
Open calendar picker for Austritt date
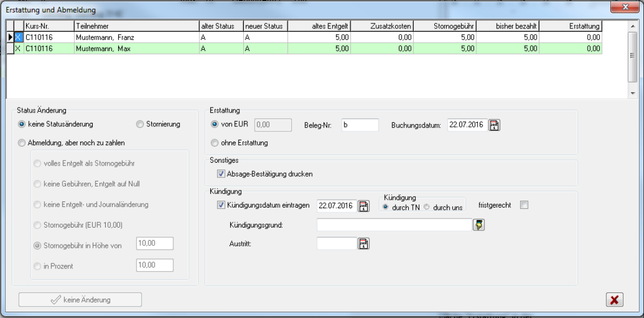point(364,243)
